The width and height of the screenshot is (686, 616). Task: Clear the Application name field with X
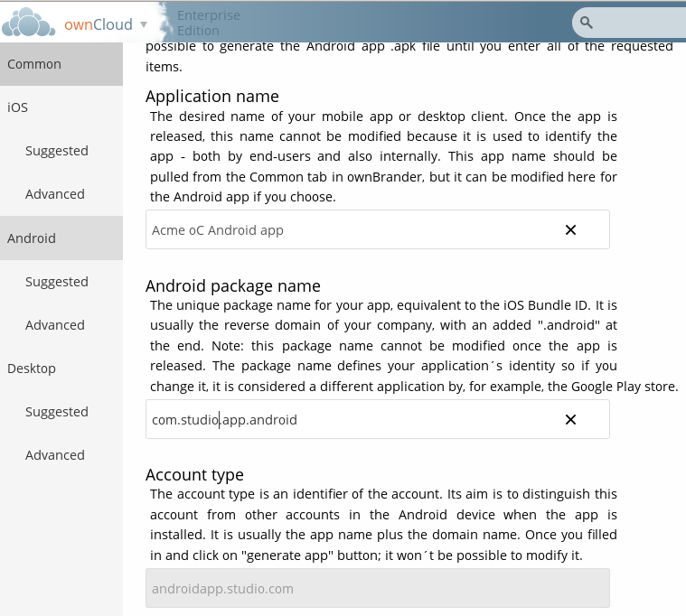[x=570, y=230]
